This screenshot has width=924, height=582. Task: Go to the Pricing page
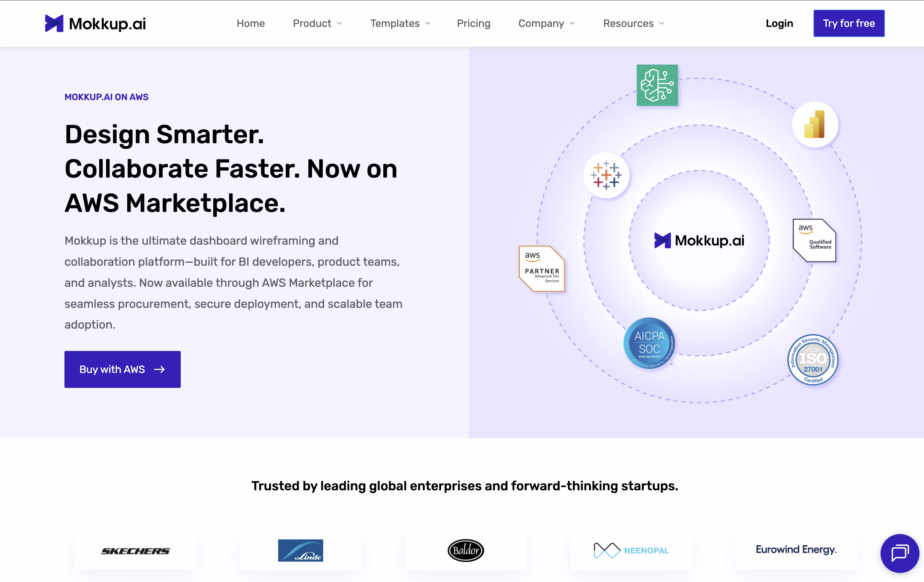[x=474, y=23]
